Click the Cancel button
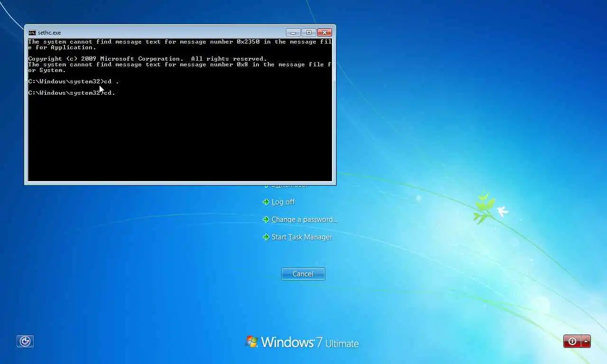The height and width of the screenshot is (364, 607). (303, 274)
